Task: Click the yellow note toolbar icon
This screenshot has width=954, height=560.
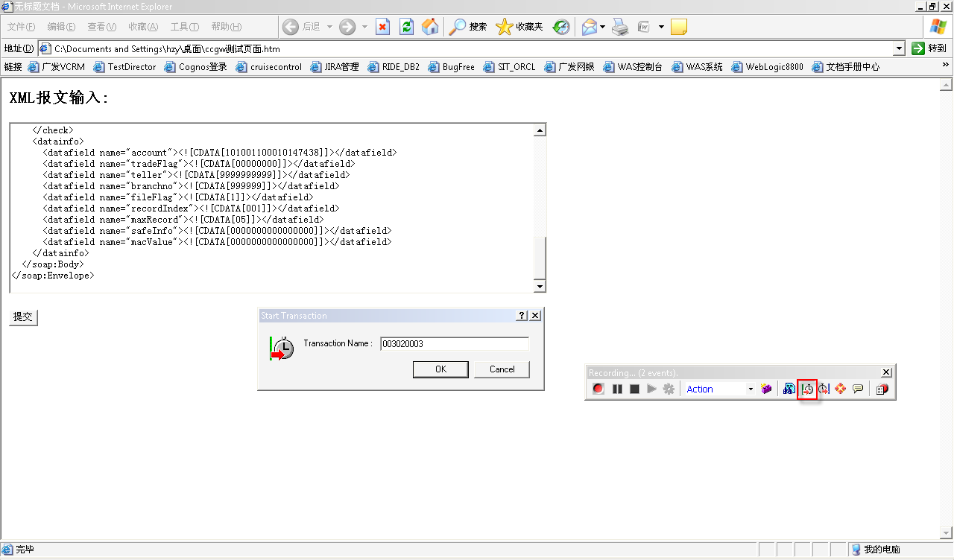Action: [x=678, y=27]
